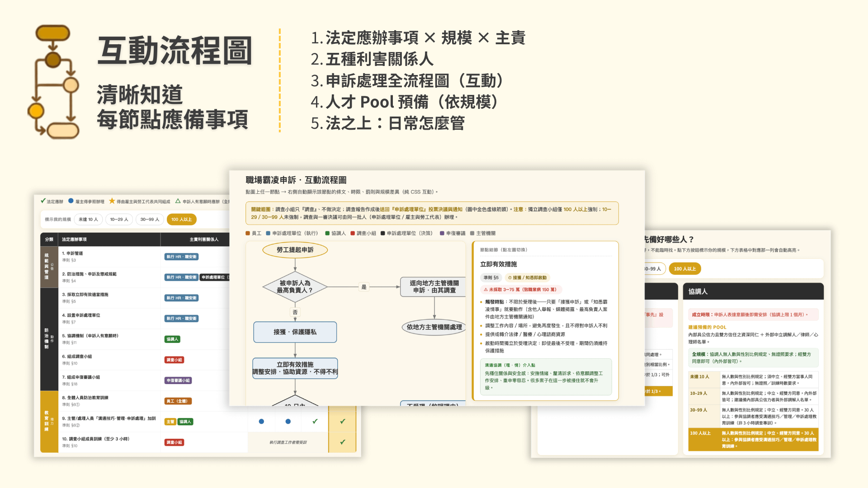
Task: Select 10–29 人 scale pill
Action: point(119,220)
